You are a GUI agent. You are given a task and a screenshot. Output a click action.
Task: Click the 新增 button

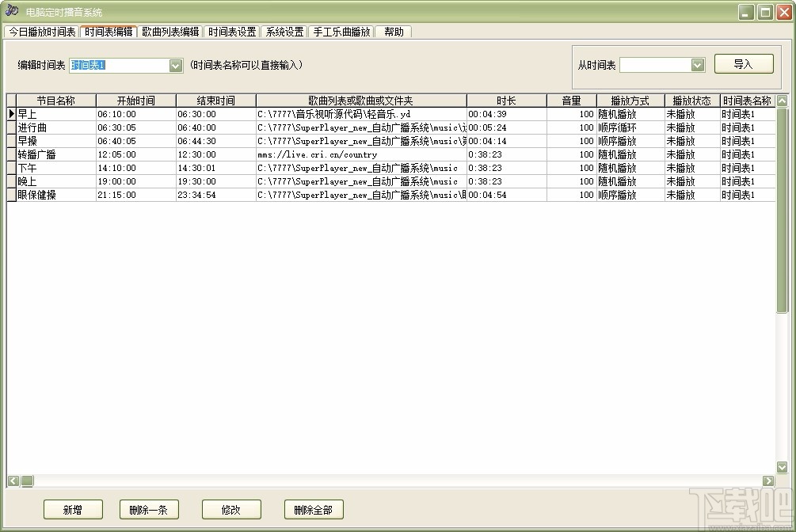pos(73,509)
